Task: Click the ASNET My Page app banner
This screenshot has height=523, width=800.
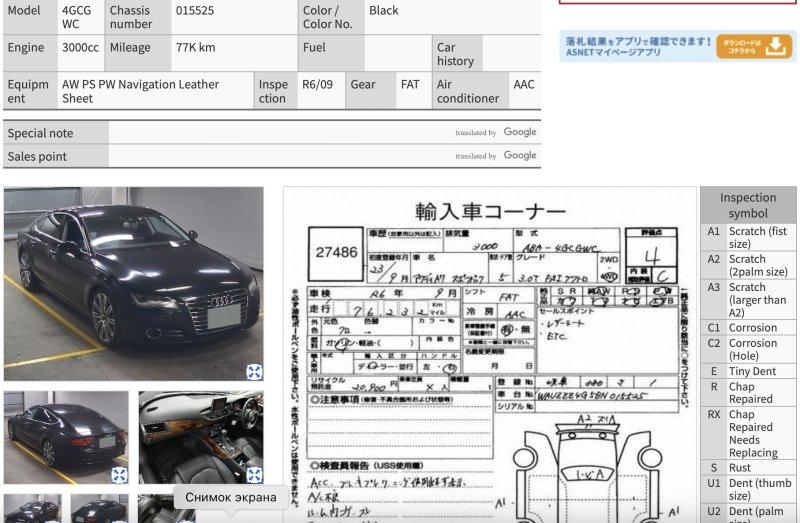Action: pos(635,46)
